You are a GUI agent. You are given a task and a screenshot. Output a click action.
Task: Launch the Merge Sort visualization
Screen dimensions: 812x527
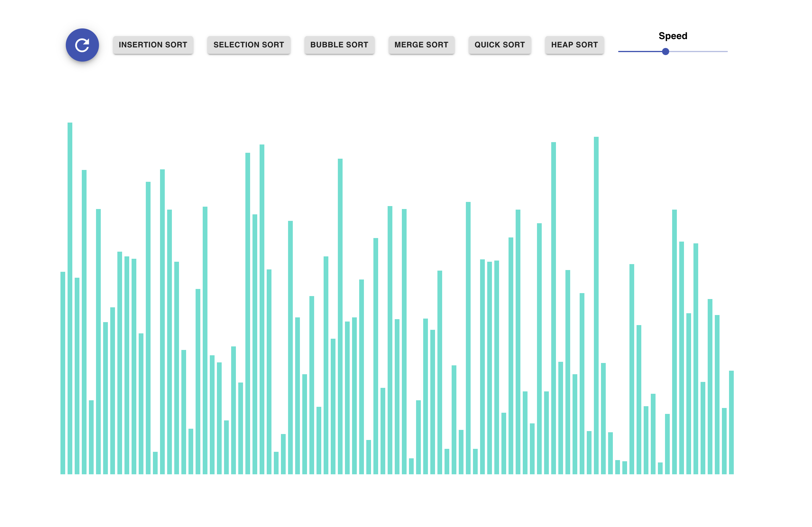[x=421, y=45]
